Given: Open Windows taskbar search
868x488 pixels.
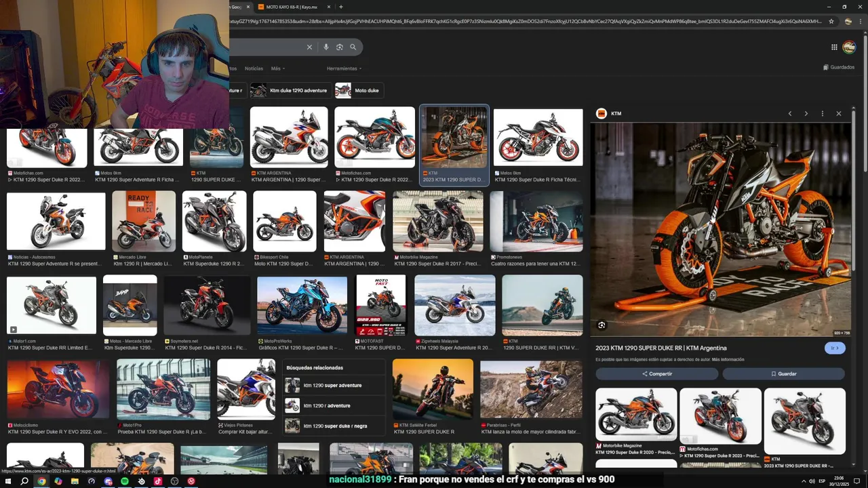Looking at the screenshot, I should pos(24,481).
